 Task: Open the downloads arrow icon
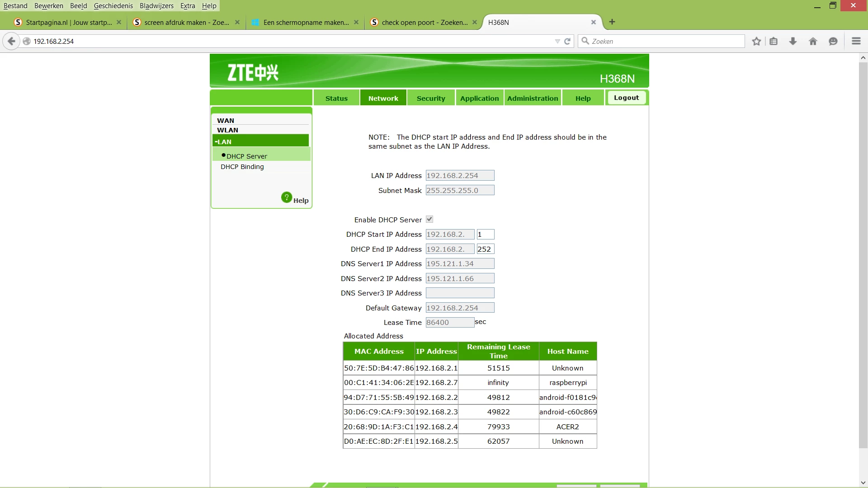tap(793, 41)
